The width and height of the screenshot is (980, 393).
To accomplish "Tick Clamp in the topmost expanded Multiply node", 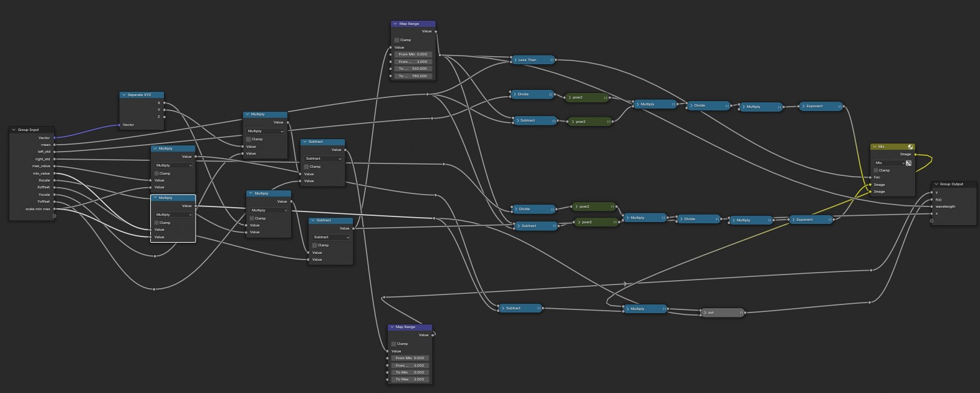I will click(248, 139).
